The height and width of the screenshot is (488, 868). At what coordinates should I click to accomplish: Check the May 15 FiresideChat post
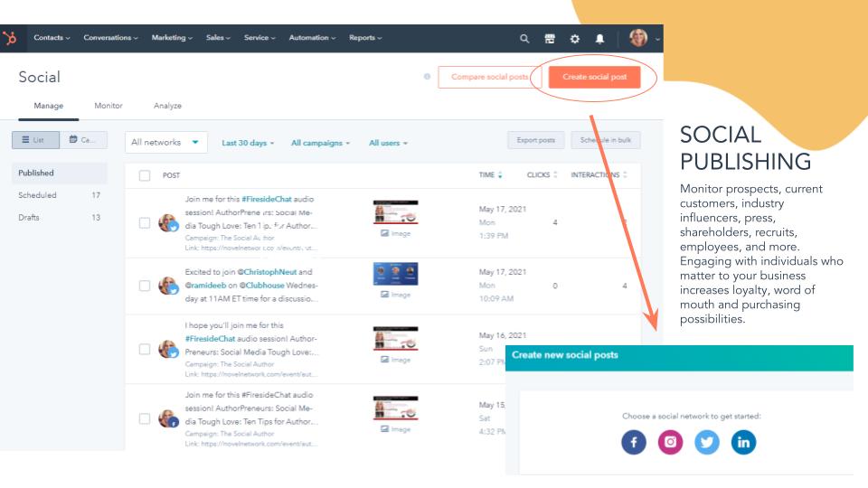click(x=145, y=418)
